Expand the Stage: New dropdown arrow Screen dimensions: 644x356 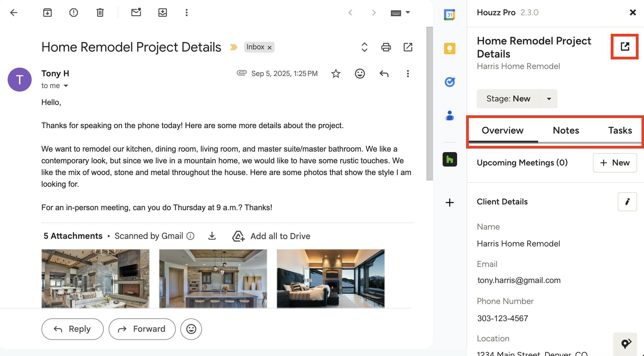coord(549,99)
